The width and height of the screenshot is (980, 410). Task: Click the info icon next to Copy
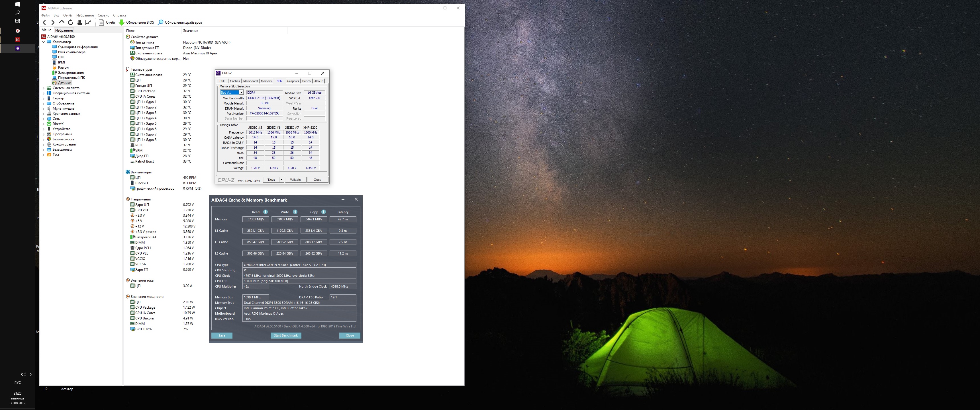(323, 212)
